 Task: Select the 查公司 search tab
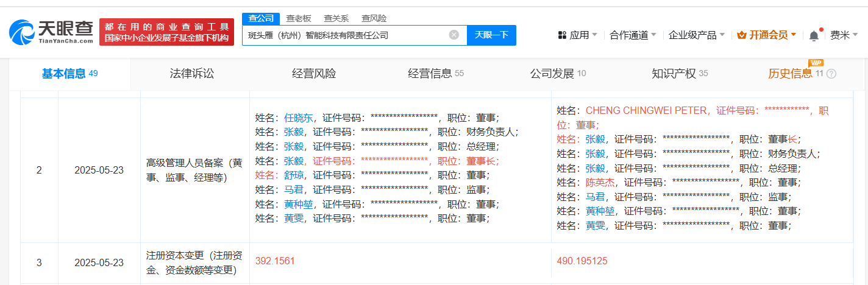261,18
